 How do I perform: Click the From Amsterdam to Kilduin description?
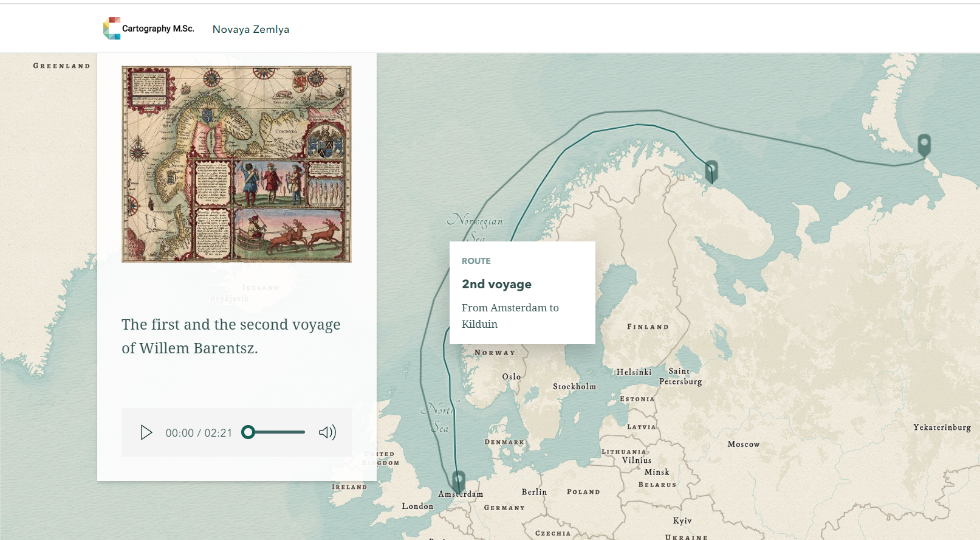click(x=510, y=316)
